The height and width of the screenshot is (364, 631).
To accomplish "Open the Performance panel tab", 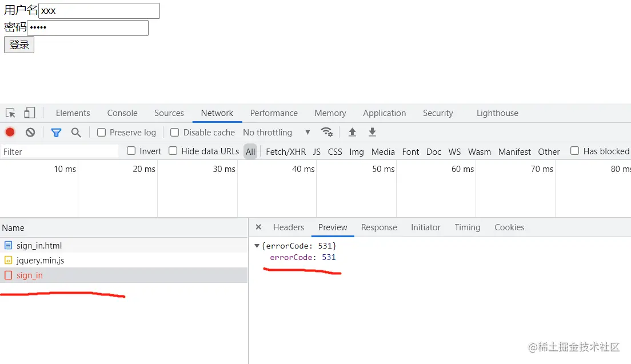I will point(274,113).
